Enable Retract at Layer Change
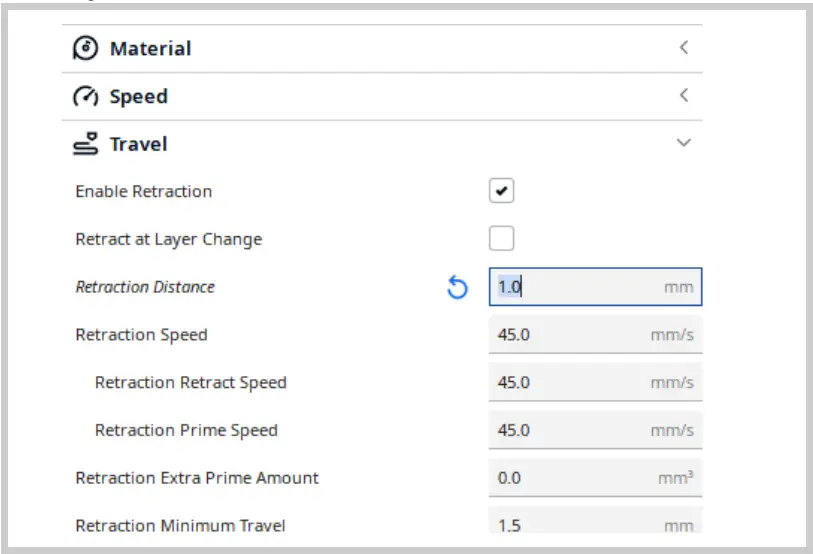 click(x=501, y=239)
